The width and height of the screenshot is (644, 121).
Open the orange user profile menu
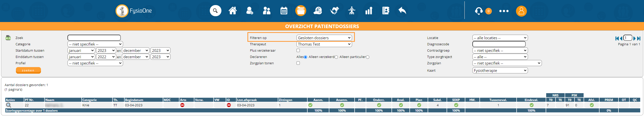click(x=521, y=11)
